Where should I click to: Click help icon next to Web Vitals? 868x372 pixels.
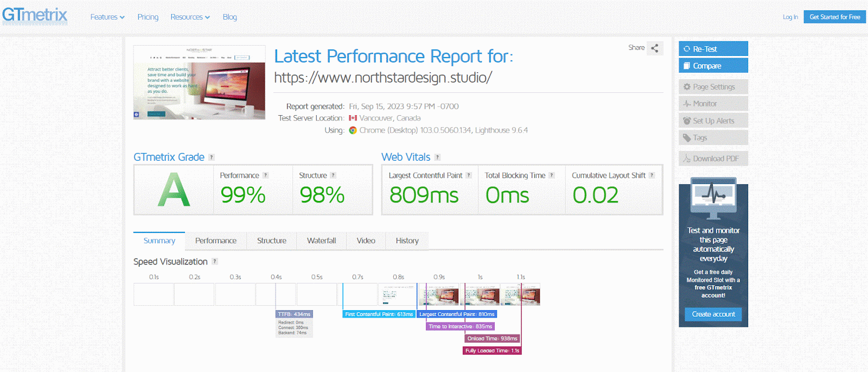point(437,157)
